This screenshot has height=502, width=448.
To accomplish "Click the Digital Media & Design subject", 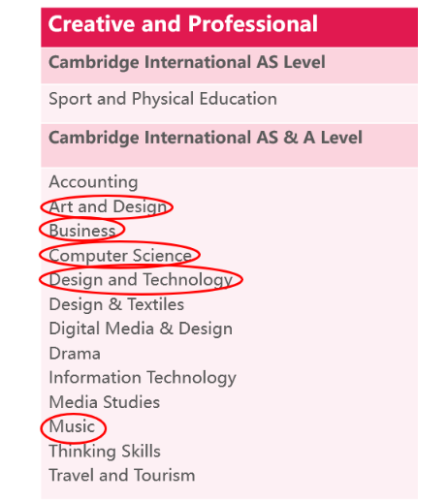I will (141, 329).
